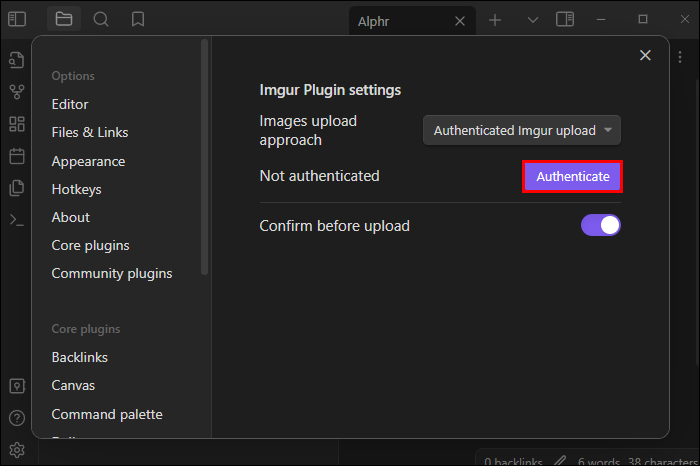Click the plus icon for new tab
Image resolution: width=700 pixels, height=466 pixels.
pyautogui.click(x=495, y=20)
